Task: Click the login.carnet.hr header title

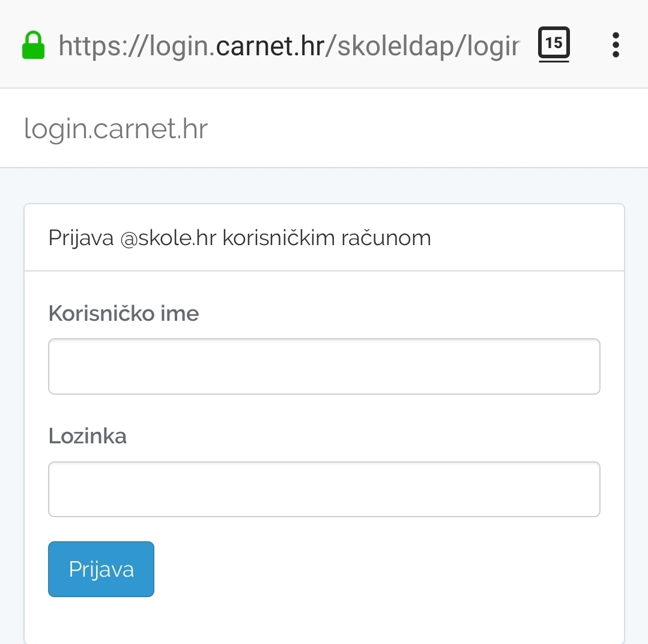Action: 115,129
